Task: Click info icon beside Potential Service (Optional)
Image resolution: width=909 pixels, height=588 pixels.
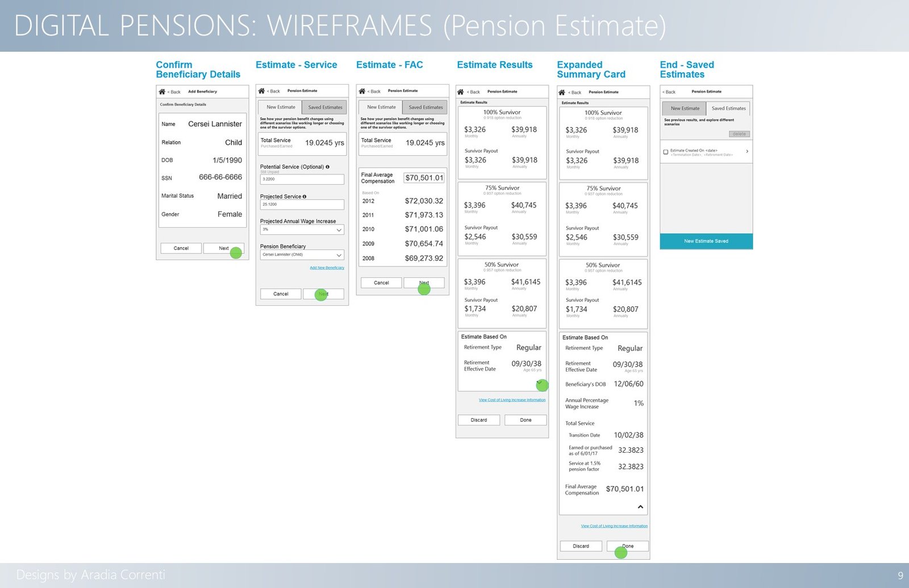Action: [328, 167]
